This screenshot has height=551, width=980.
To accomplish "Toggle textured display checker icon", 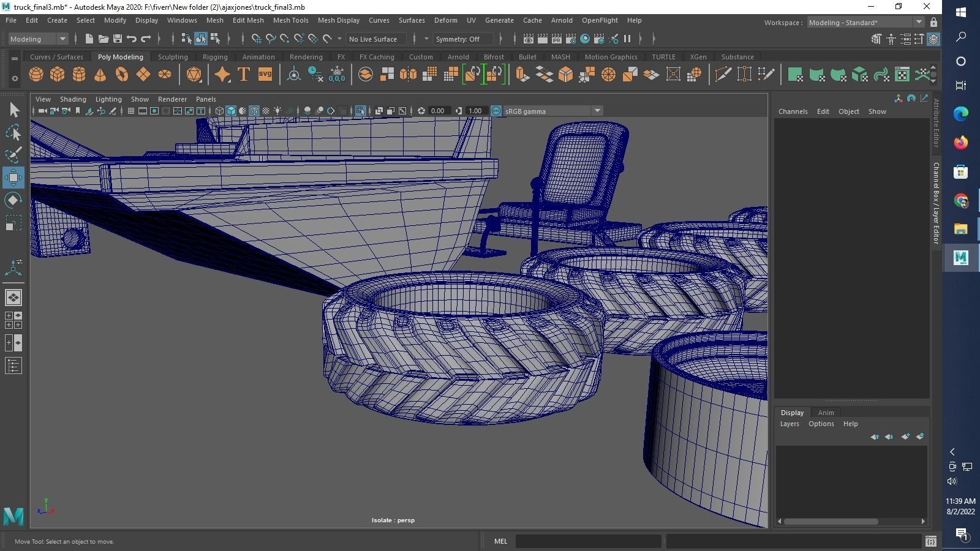I will point(266,111).
